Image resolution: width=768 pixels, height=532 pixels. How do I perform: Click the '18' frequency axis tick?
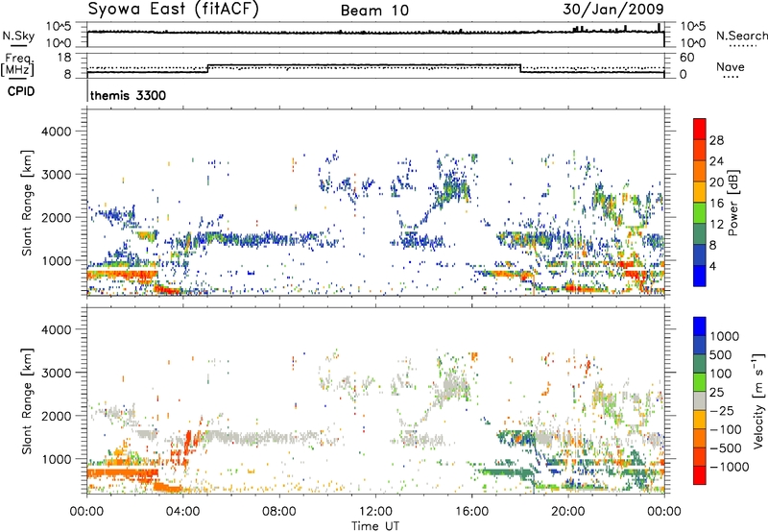click(63, 58)
